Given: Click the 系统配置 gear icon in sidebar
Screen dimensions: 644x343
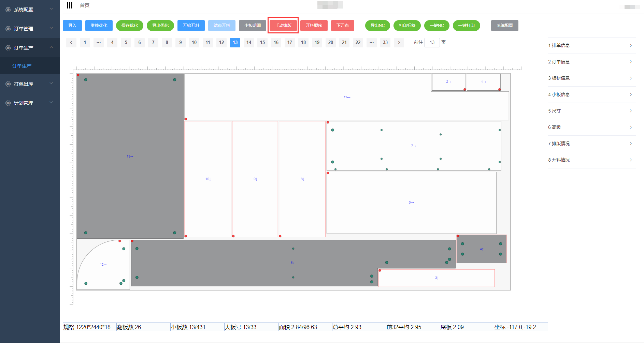Looking at the screenshot, I should [8, 10].
